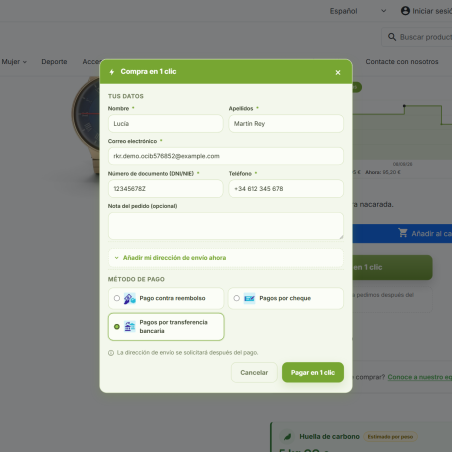Select Pago contra reembolso radio button

point(117,298)
